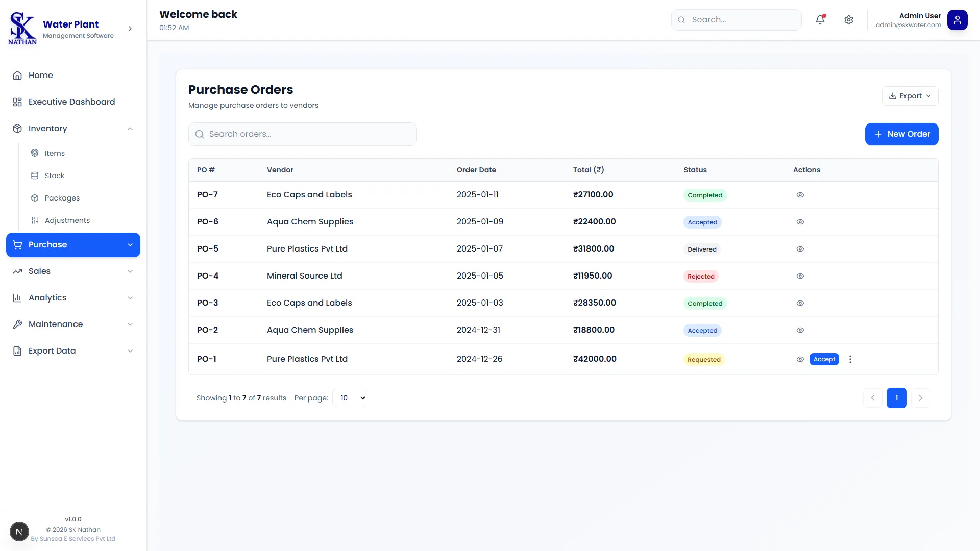Collapse the Inventory section chevron
Image resolution: width=980 pixels, height=551 pixels.
[130, 129]
